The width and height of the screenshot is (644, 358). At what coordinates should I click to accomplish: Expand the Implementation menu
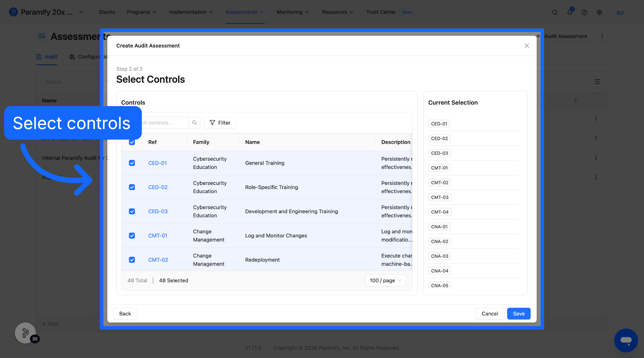(x=191, y=12)
